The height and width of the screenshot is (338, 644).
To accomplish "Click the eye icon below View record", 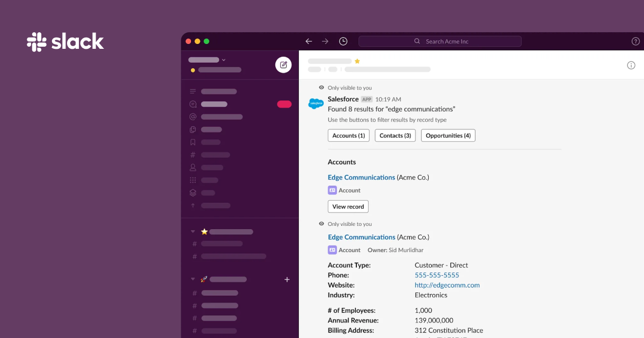I will click(x=321, y=224).
